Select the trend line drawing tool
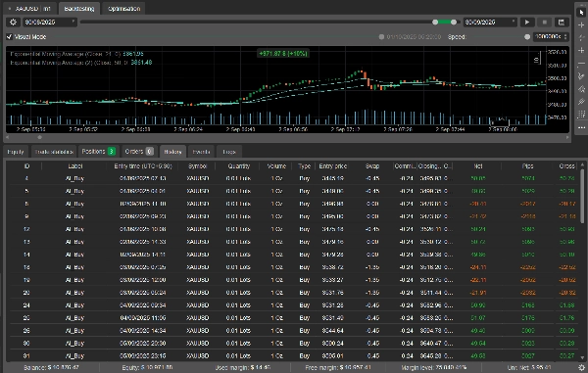588x373 pixels. 581,76
